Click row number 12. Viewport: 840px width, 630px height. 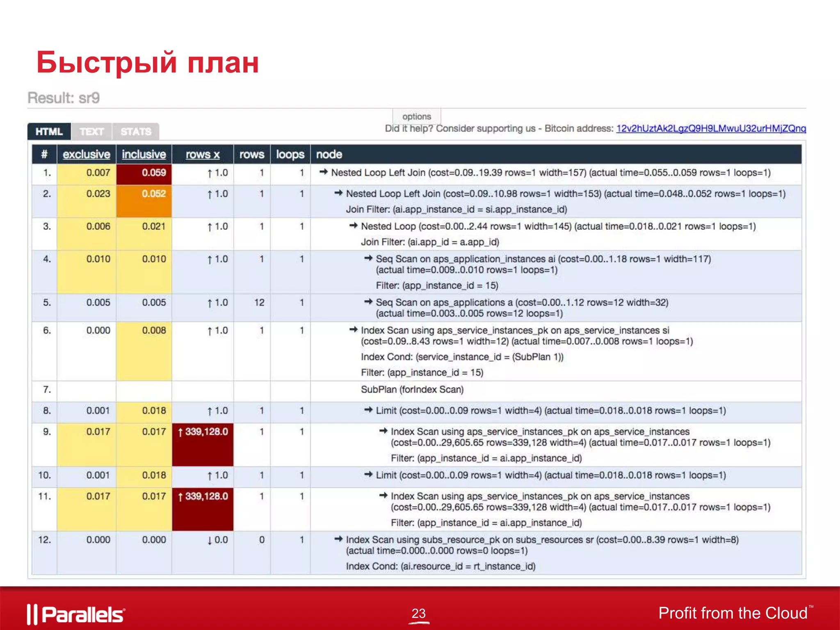click(45, 540)
